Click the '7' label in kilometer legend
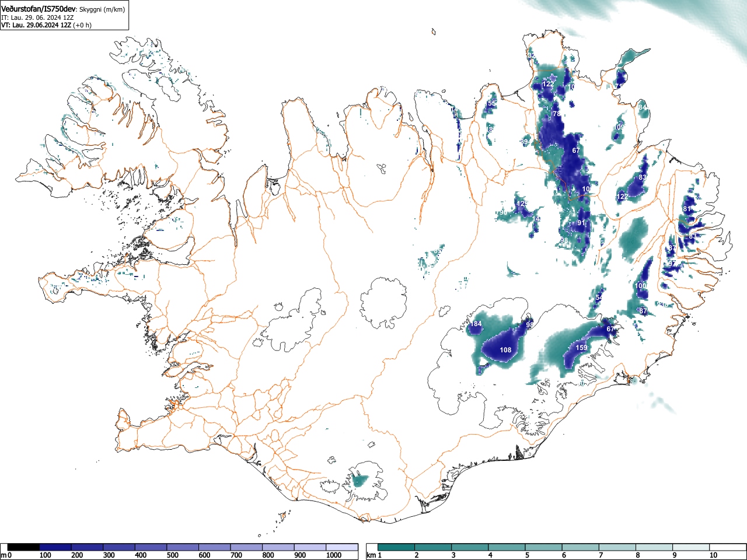The image size is (747, 560). tap(601, 555)
